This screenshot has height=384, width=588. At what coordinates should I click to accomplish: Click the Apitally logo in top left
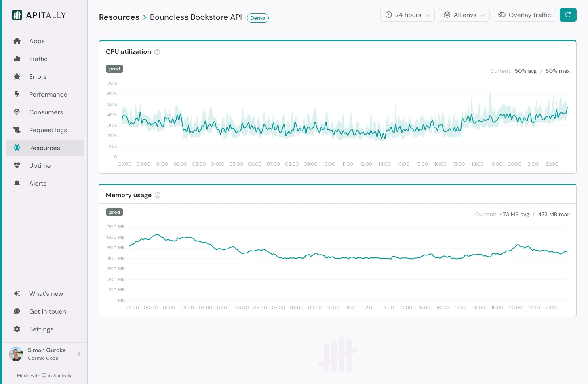click(39, 15)
